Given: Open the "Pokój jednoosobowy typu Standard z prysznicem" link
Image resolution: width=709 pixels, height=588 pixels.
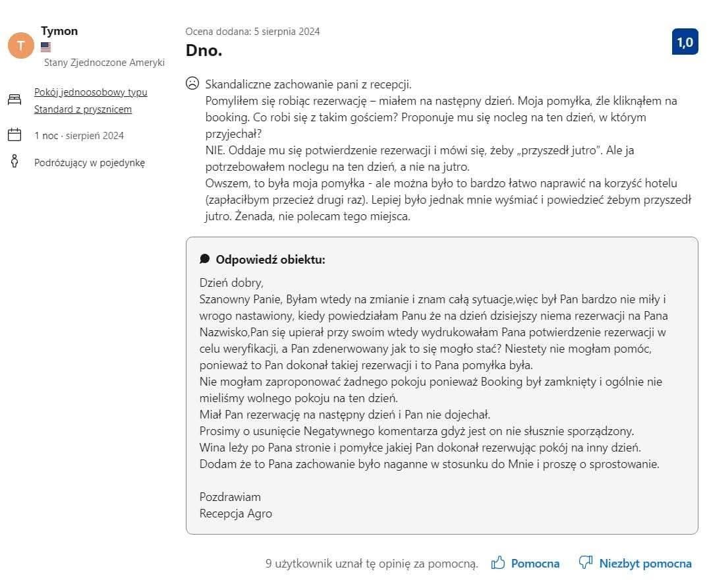Looking at the screenshot, I should click(90, 101).
